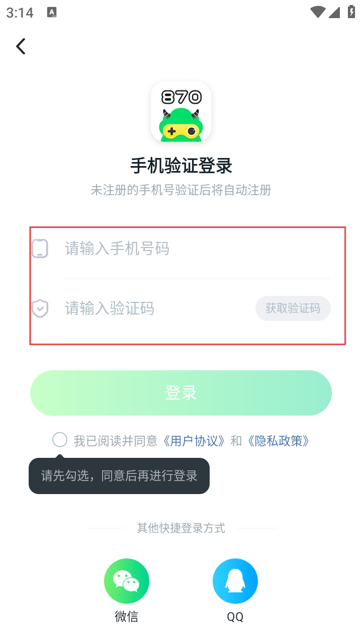Focus the 请输入手机号码 input field
362x644 pixels.
[196, 249]
